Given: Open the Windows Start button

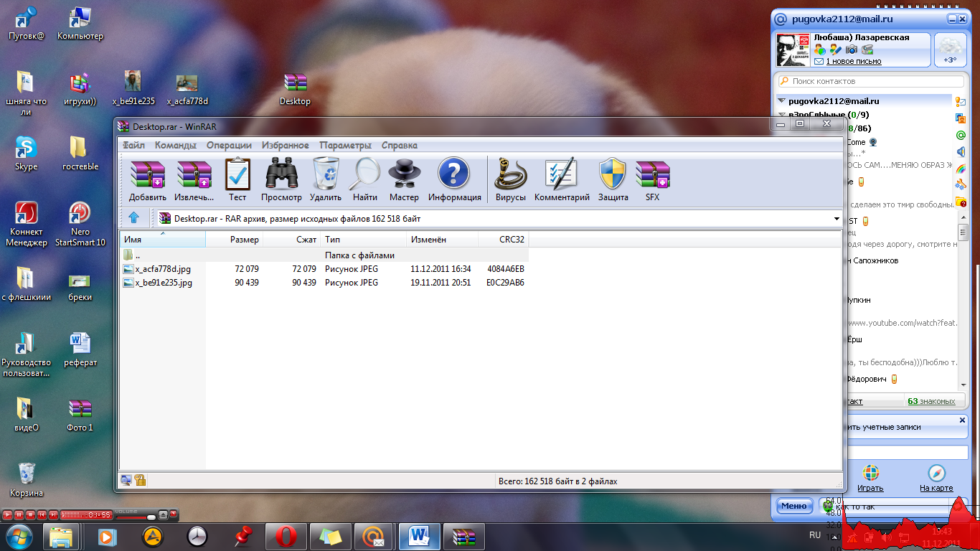Looking at the screenshot, I should [x=19, y=536].
